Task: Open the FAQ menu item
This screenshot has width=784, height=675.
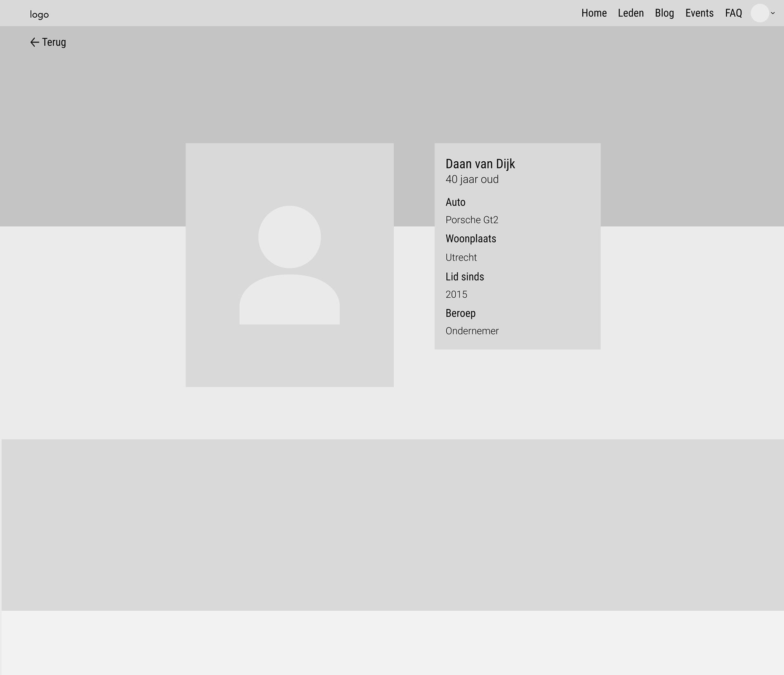Action: [x=733, y=13]
